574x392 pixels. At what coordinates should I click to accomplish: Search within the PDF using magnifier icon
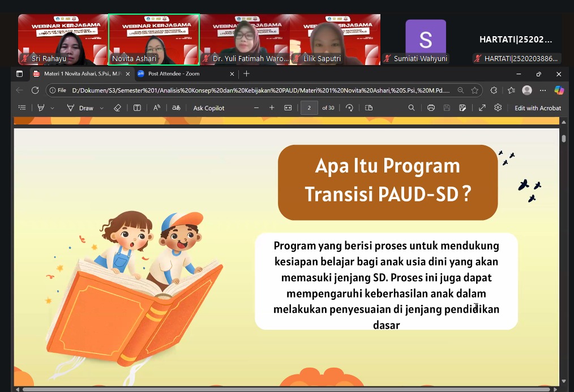[x=412, y=108]
